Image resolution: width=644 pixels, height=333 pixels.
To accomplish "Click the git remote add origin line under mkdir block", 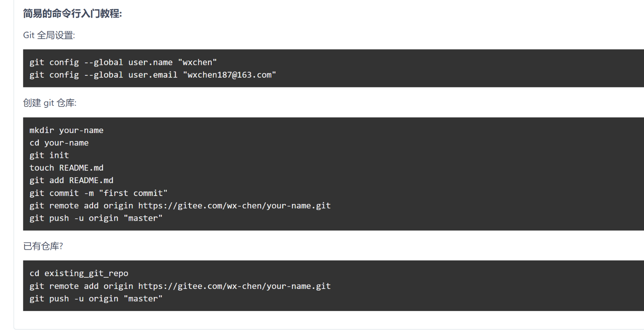I will [180, 206].
